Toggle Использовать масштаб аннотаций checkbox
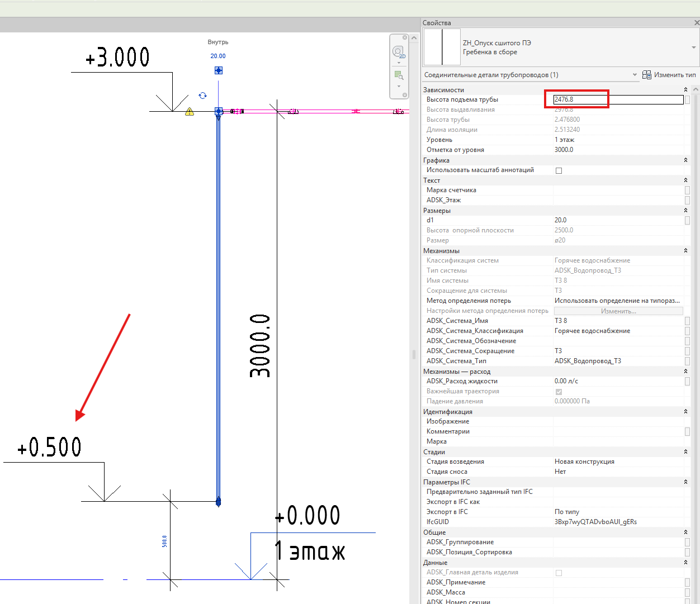 tap(559, 170)
